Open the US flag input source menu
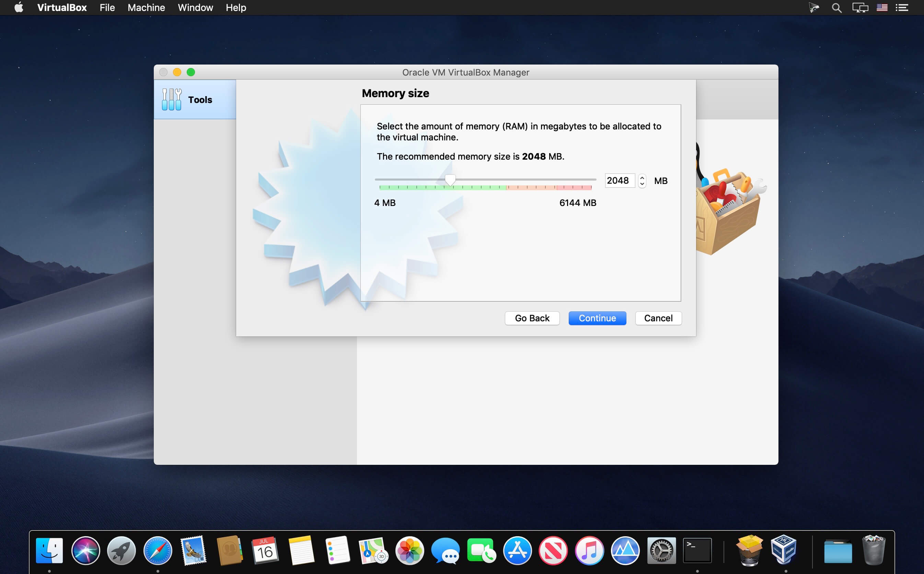924x574 pixels. [x=882, y=8]
